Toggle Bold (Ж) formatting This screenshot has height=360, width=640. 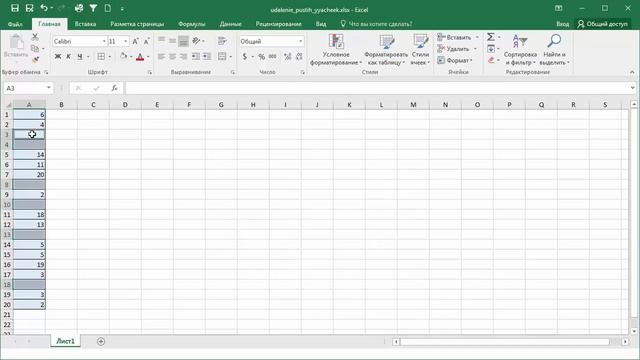[58, 56]
